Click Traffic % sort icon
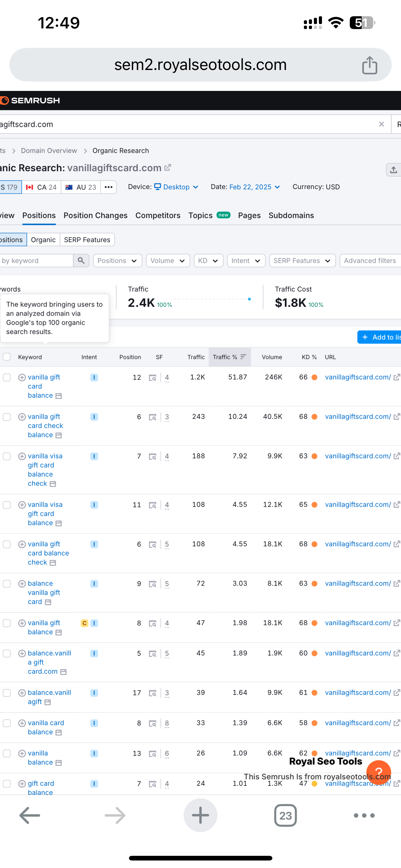Image resolution: width=401 pixels, height=868 pixels. pos(243,357)
